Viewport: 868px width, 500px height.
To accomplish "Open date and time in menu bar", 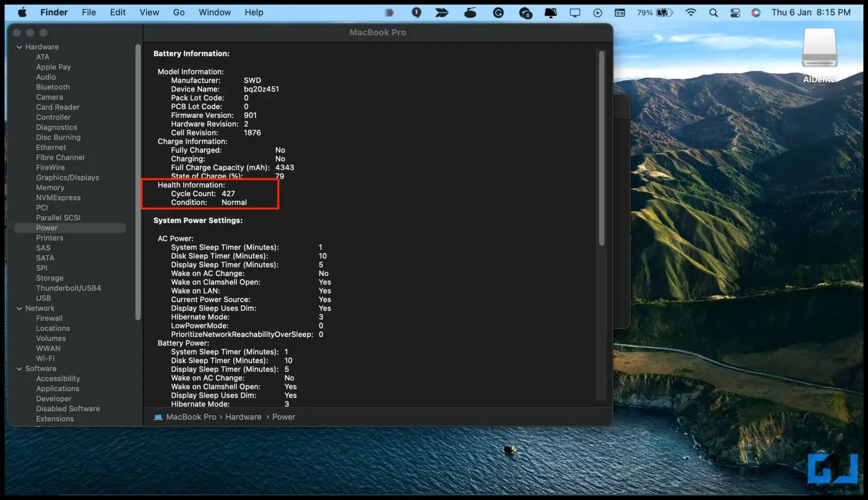I will (x=811, y=12).
